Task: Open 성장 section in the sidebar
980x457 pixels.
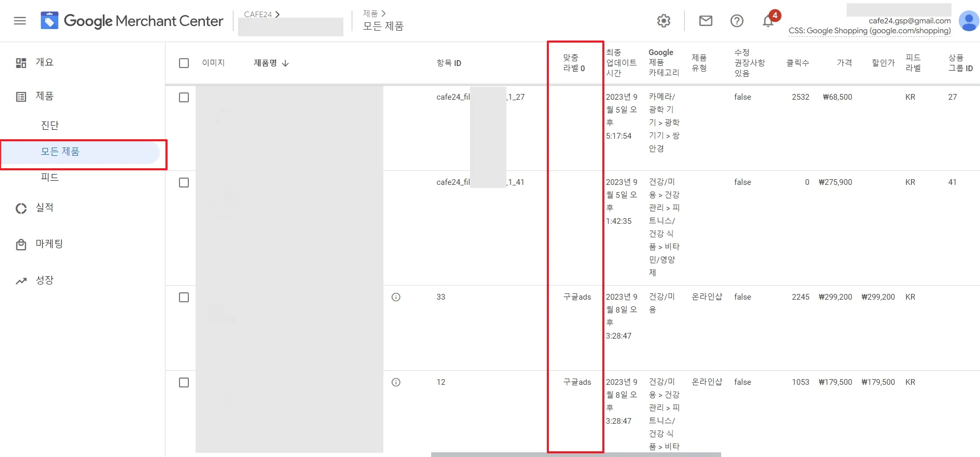Action: (45, 280)
